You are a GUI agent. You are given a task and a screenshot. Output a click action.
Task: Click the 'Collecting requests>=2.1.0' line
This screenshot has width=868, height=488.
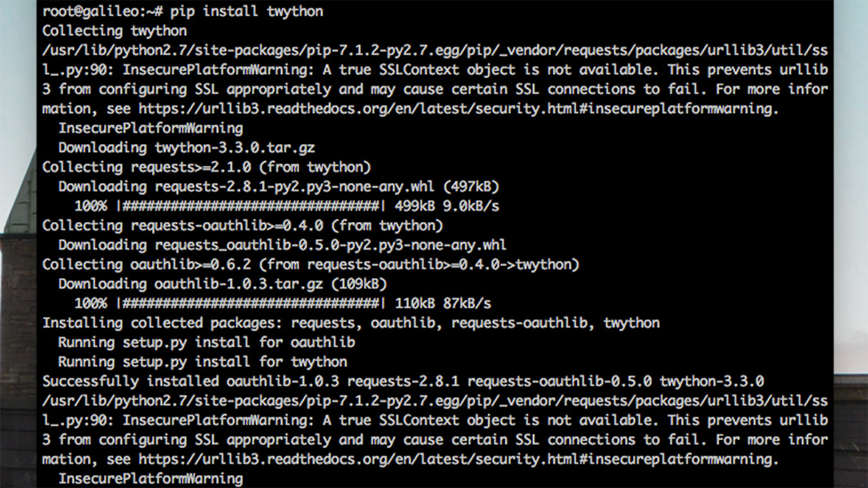click(206, 168)
